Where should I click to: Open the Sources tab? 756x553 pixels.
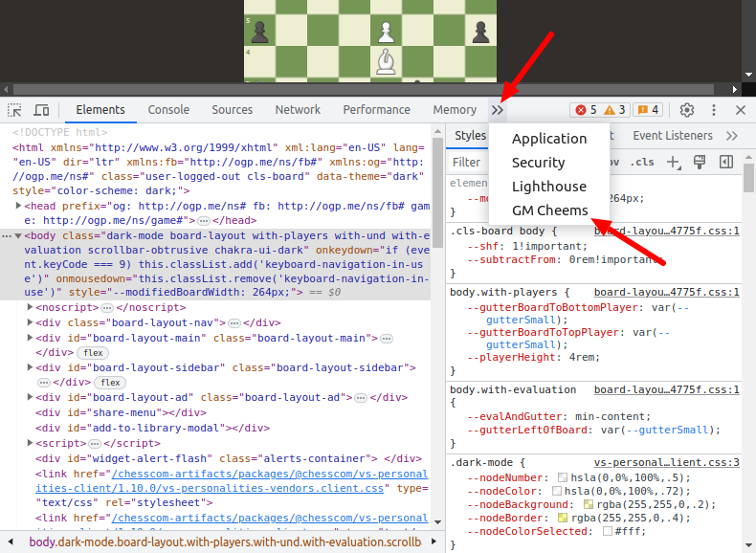pos(232,110)
